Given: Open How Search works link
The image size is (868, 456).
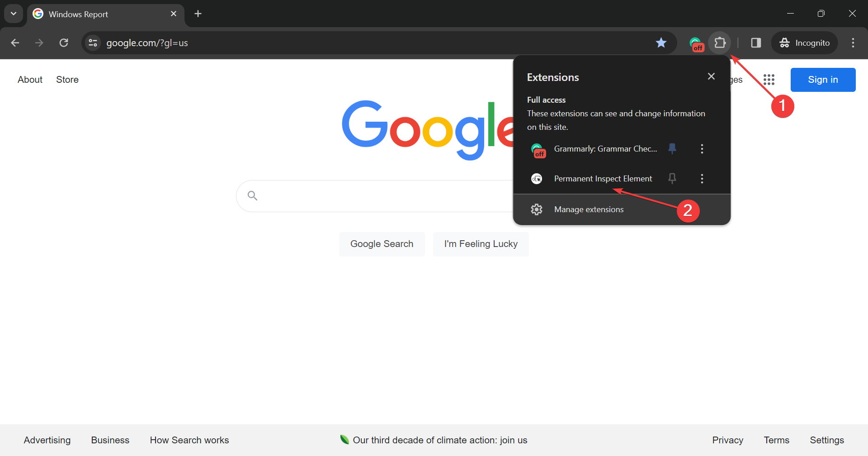Looking at the screenshot, I should [189, 440].
